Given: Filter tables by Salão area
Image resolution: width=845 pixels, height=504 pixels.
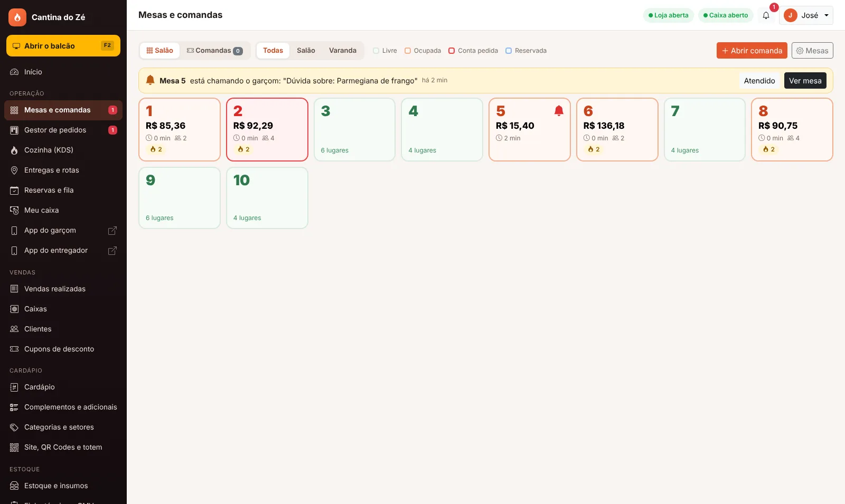Looking at the screenshot, I should coord(306,51).
